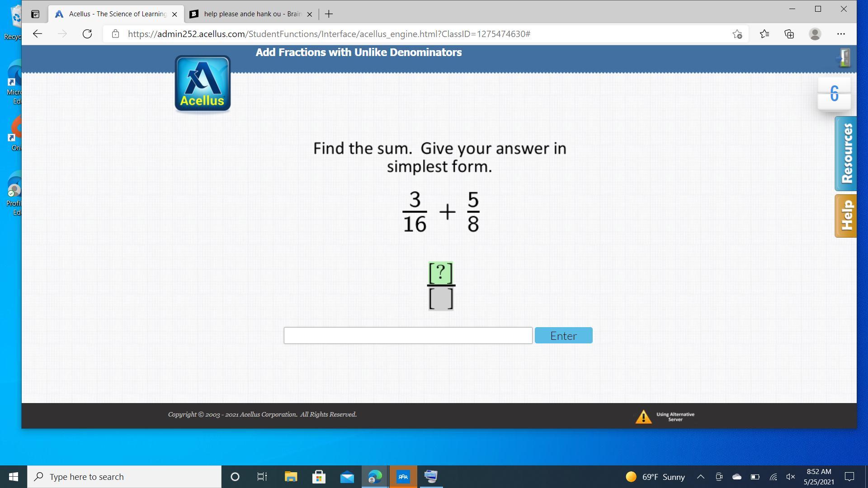
Task: Open the browser Favorites list
Action: [764, 34]
